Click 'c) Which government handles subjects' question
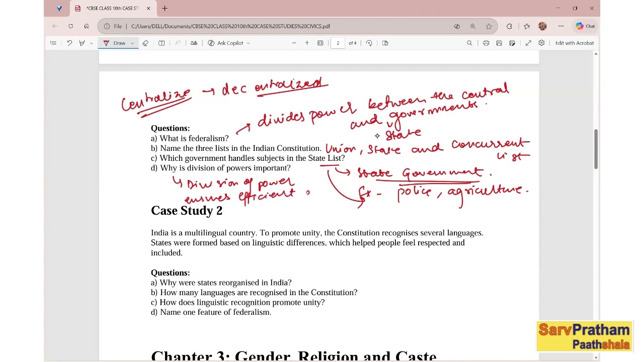The width and height of the screenshot is (644, 362). point(248,158)
